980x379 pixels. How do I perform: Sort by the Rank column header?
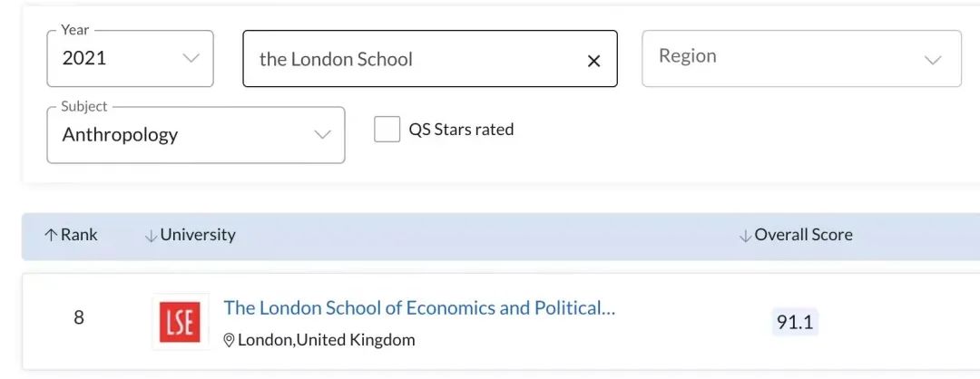79,235
